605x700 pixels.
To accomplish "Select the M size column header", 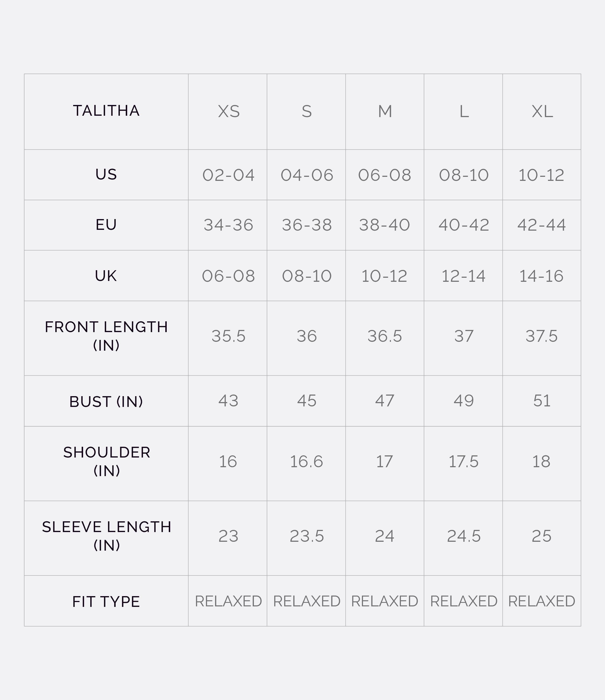I will tap(385, 111).
